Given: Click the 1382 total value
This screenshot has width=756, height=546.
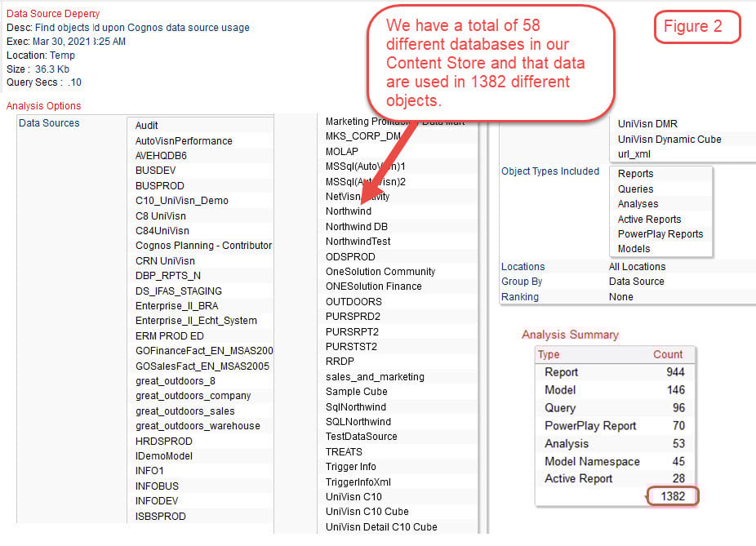Looking at the screenshot, I should (673, 496).
